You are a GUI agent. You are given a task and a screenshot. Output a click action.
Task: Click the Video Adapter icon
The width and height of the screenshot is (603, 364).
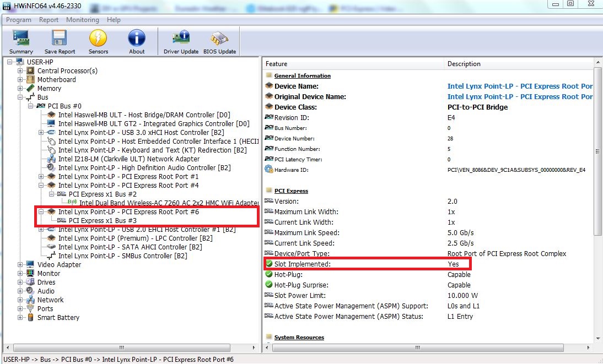coord(30,264)
